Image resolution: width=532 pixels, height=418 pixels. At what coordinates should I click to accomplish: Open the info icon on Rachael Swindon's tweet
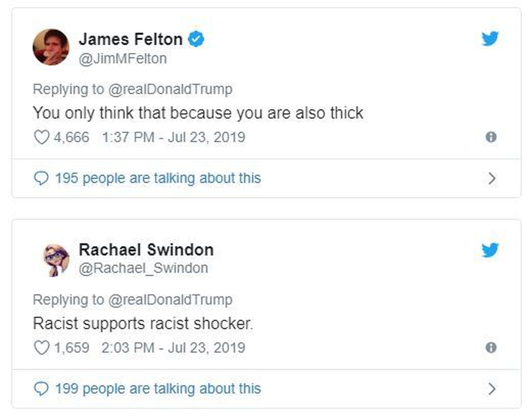point(491,347)
